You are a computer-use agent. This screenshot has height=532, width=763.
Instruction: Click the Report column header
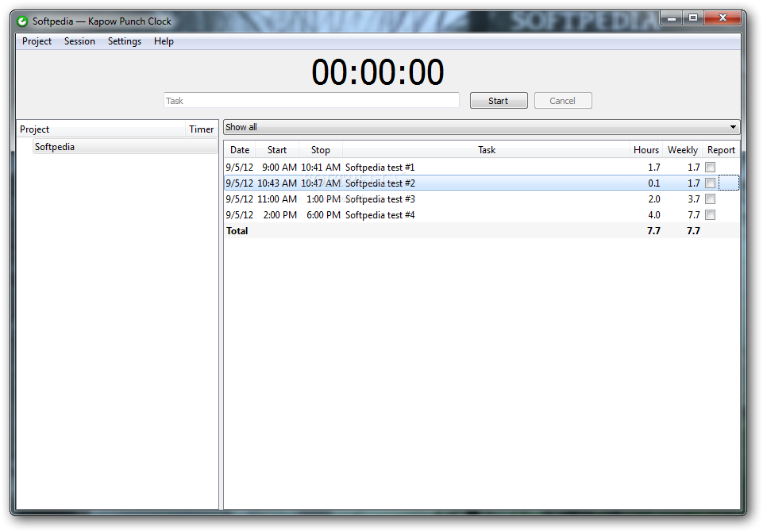click(x=721, y=150)
